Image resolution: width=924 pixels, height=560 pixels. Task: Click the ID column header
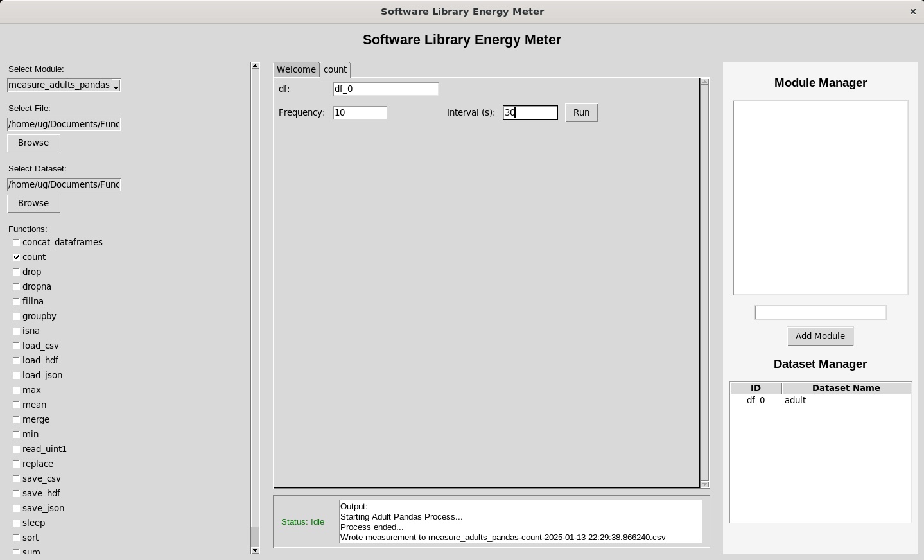756,388
